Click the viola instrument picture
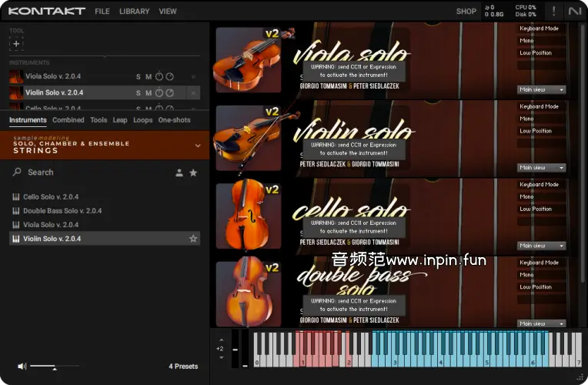Screen dimensions: 588x385 coord(249,59)
